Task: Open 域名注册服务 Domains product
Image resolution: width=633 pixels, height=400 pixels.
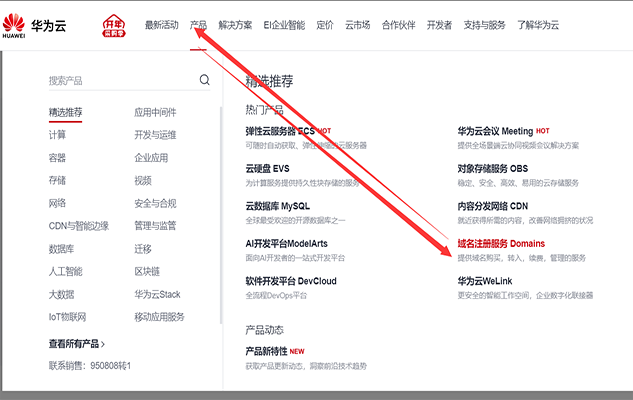Action: (x=501, y=244)
